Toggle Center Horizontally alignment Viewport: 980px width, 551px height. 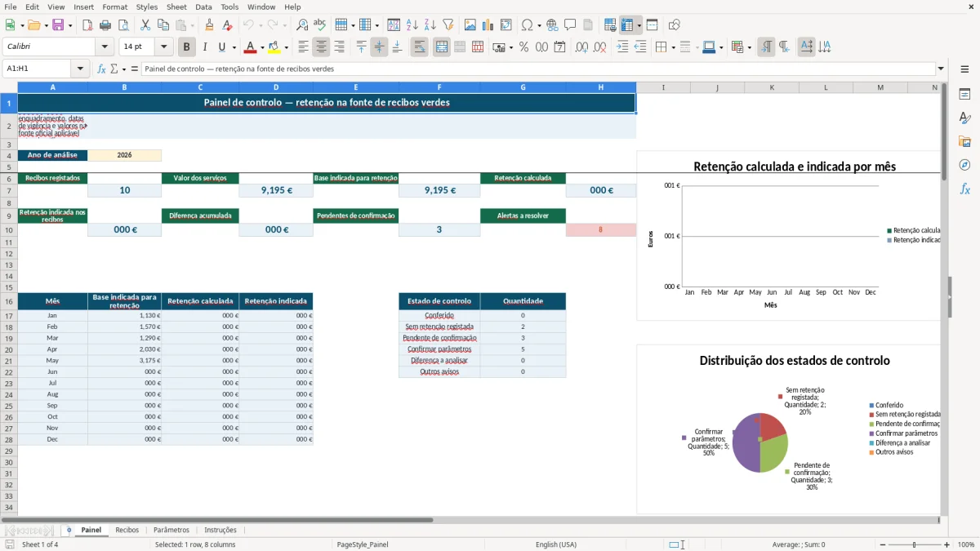321,47
